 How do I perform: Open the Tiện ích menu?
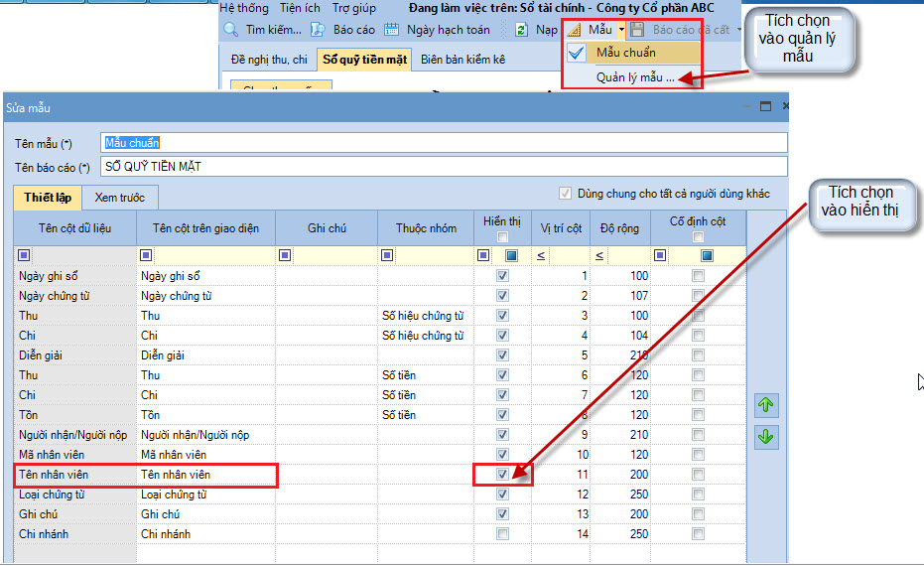300,8
